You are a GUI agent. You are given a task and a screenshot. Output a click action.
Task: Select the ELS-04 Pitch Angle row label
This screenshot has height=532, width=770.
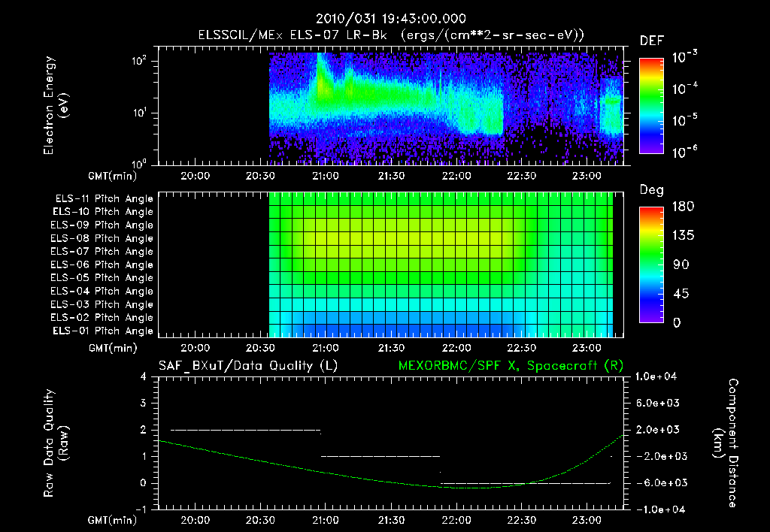pos(102,292)
